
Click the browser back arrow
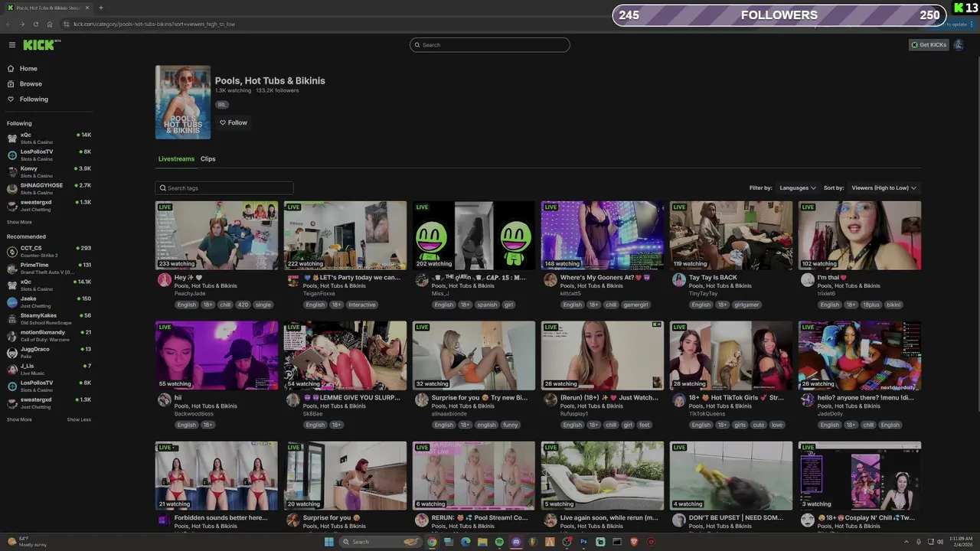(x=8, y=24)
